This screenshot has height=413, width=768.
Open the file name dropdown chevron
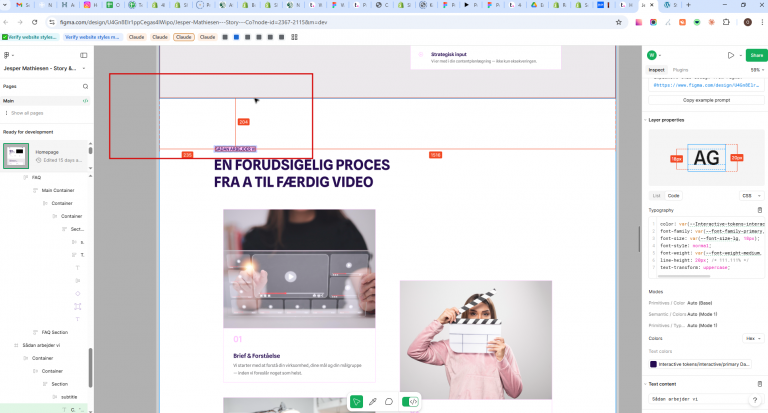pyautogui.click(x=84, y=69)
